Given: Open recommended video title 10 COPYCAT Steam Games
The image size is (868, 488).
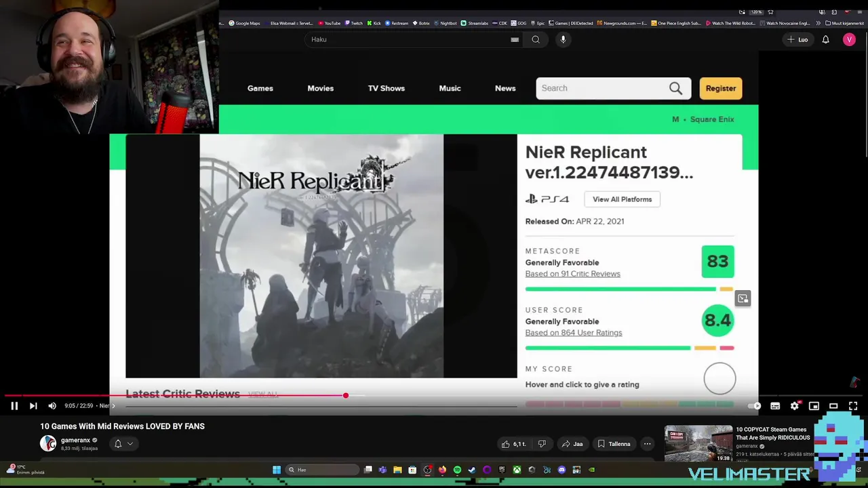Looking at the screenshot, I should tap(773, 434).
